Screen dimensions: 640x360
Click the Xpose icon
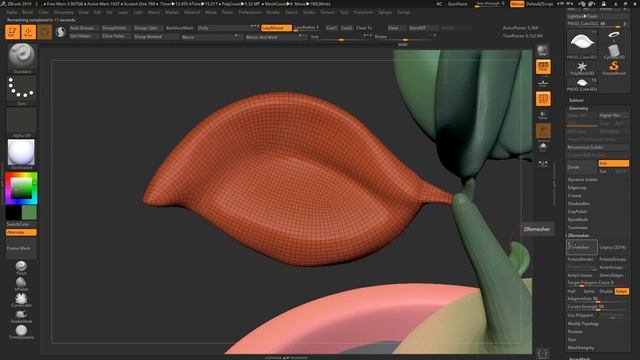tap(543, 164)
